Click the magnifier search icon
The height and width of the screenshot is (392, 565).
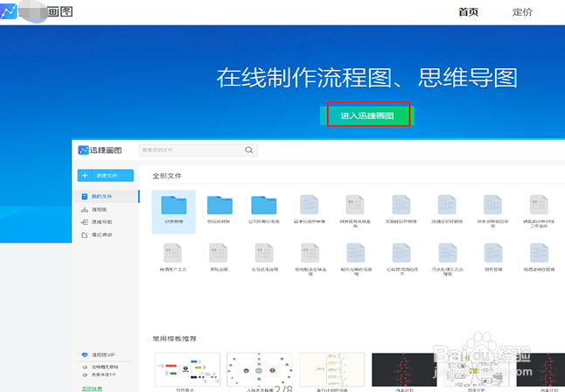(x=248, y=150)
